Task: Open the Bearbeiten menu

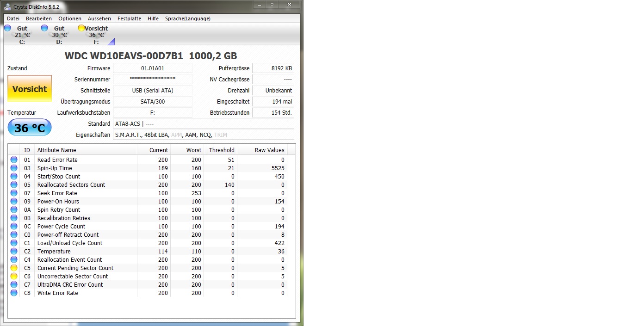Action: [39, 18]
